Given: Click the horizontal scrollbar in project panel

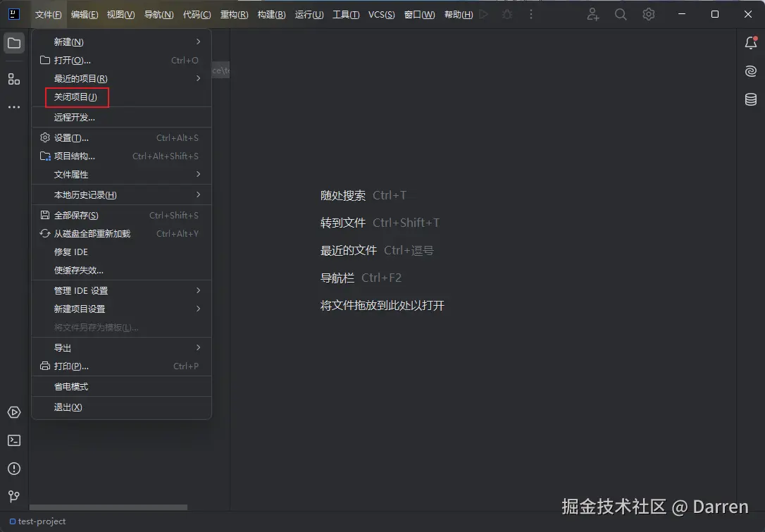Looking at the screenshot, I should click(108, 507).
